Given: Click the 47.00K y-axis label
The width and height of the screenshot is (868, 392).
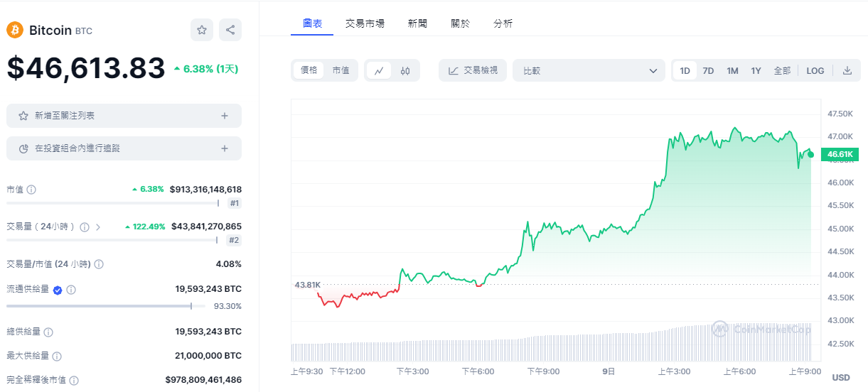Looking at the screenshot, I should pyautogui.click(x=840, y=136).
